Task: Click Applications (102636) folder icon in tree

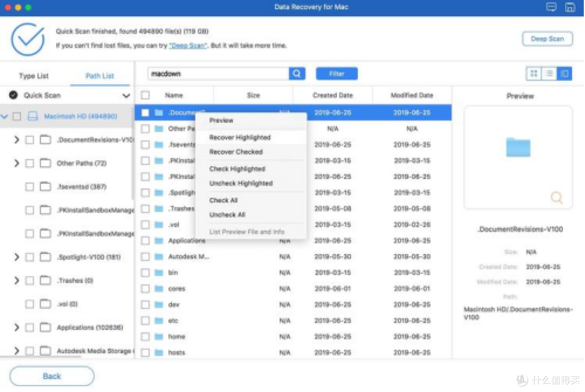Action: (45, 328)
